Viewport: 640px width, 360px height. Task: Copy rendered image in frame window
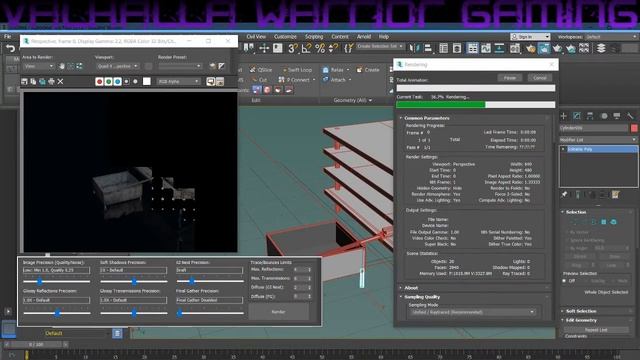[x=33, y=82]
